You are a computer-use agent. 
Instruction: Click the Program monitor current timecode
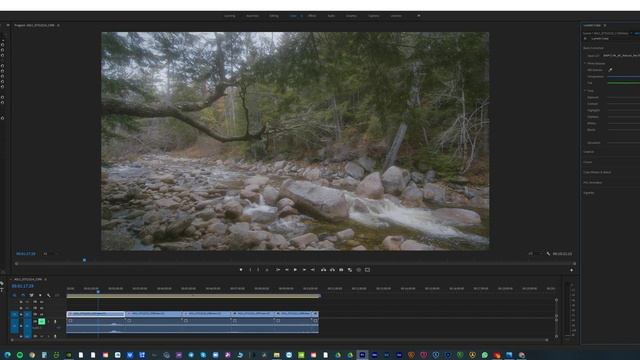click(x=26, y=254)
